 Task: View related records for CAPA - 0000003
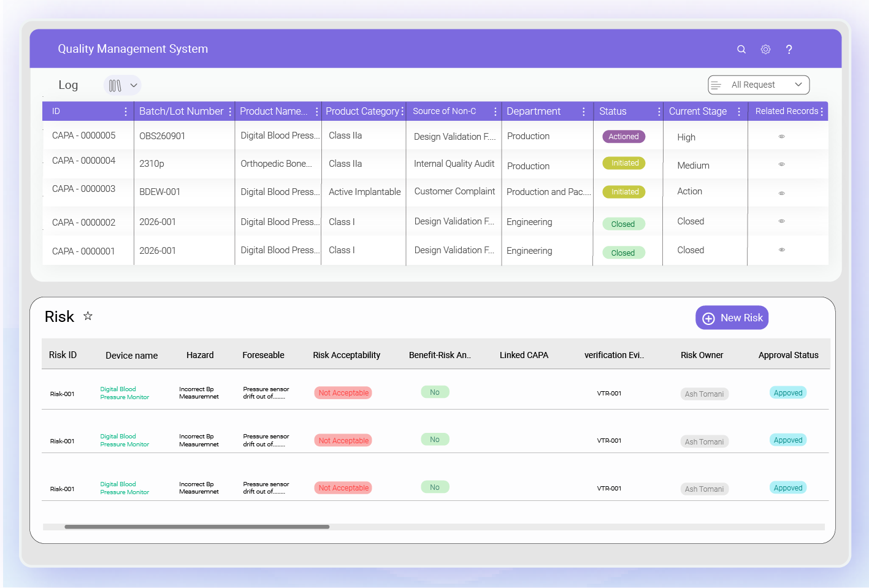pos(782,193)
